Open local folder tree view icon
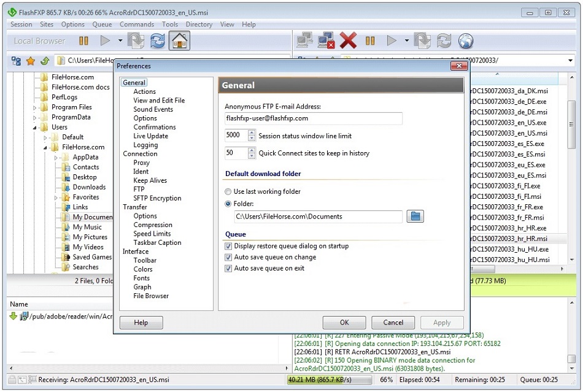The height and width of the screenshot is (392, 583). coord(16,61)
